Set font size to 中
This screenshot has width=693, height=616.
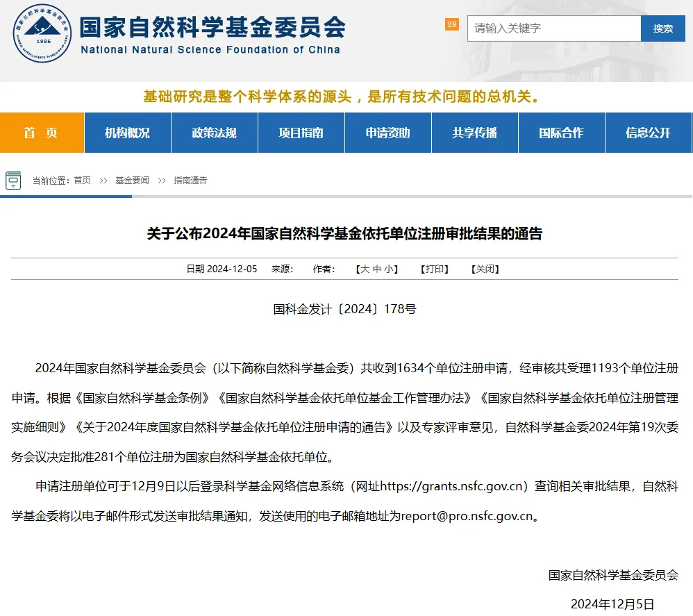377,269
